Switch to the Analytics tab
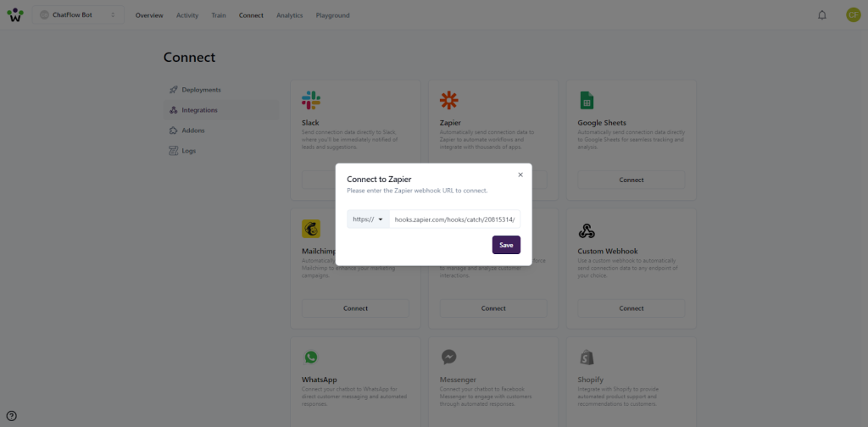 click(289, 15)
